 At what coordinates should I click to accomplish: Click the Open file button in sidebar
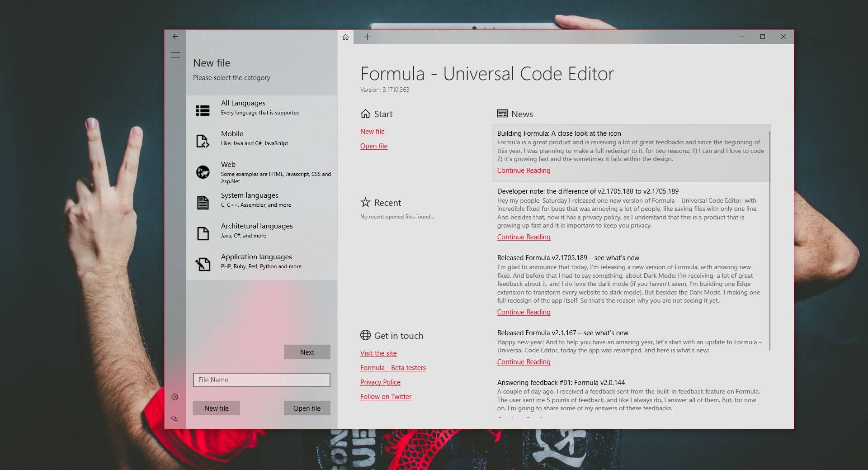(x=307, y=408)
